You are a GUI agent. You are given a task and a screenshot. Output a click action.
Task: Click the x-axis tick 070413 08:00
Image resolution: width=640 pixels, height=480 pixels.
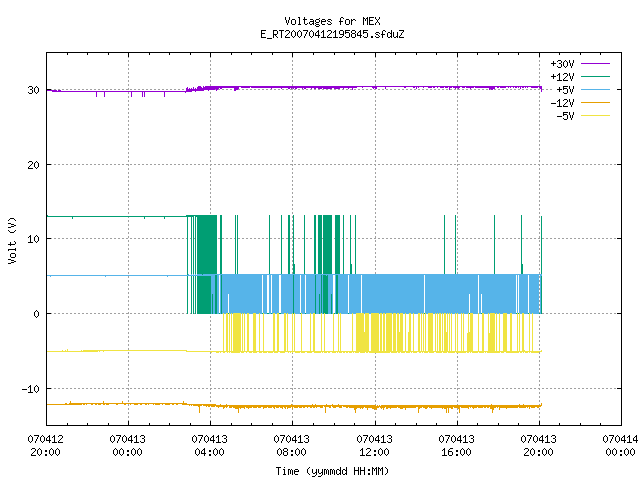tap(291, 446)
